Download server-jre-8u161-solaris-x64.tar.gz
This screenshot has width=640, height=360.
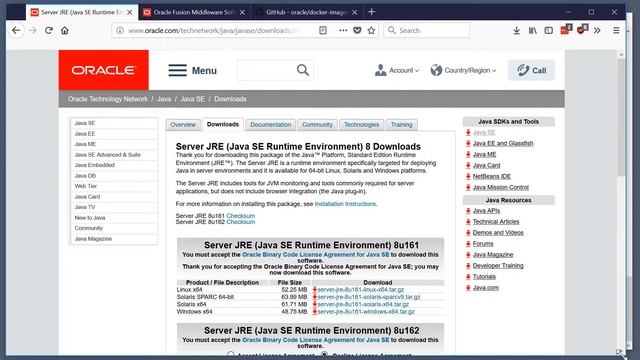(363, 304)
